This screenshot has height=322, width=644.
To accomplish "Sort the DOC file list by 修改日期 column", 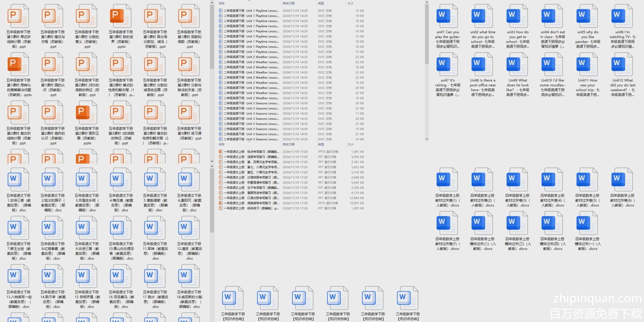I will pyautogui.click(x=289, y=3).
